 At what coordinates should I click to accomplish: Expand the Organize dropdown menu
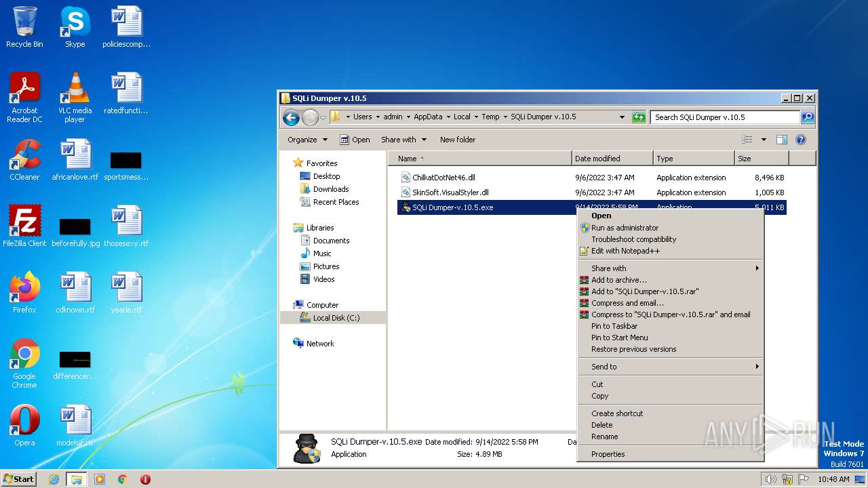pos(307,140)
